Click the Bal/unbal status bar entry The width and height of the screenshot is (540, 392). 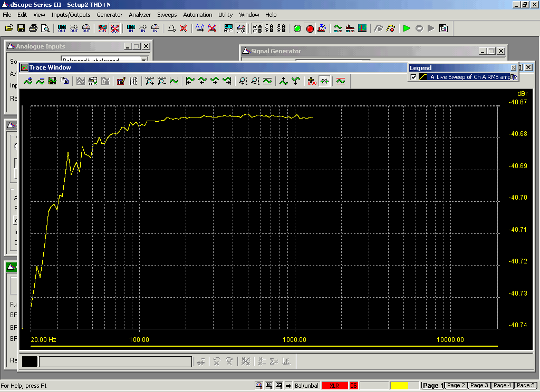click(x=306, y=386)
